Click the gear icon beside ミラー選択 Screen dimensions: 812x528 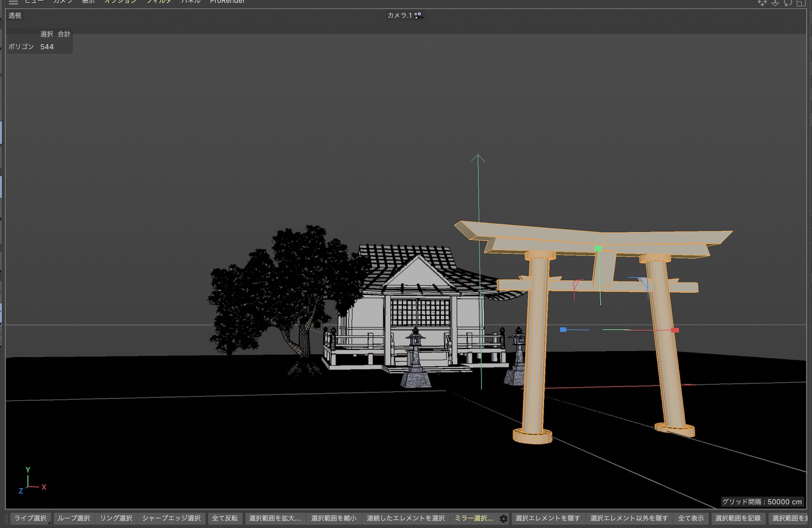[503, 519]
